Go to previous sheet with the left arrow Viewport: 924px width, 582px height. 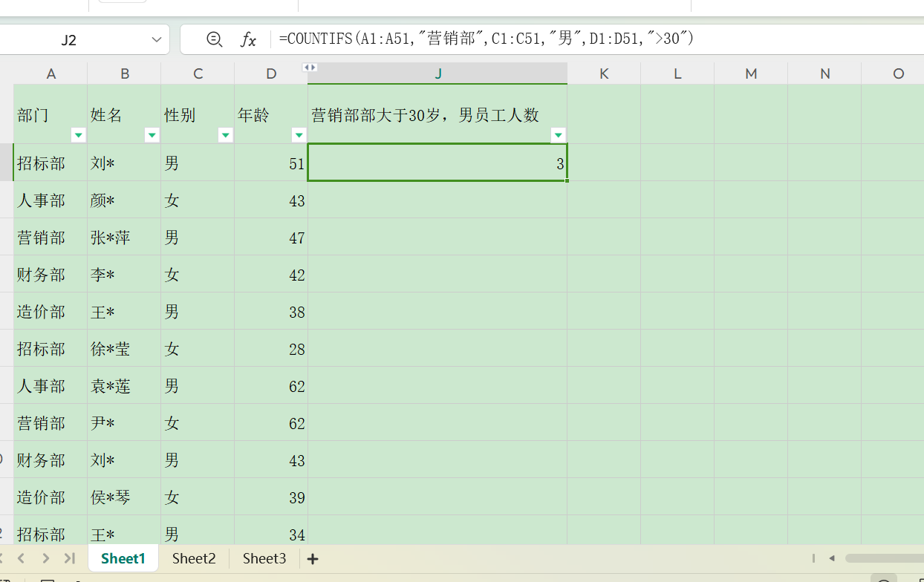pos(21,558)
